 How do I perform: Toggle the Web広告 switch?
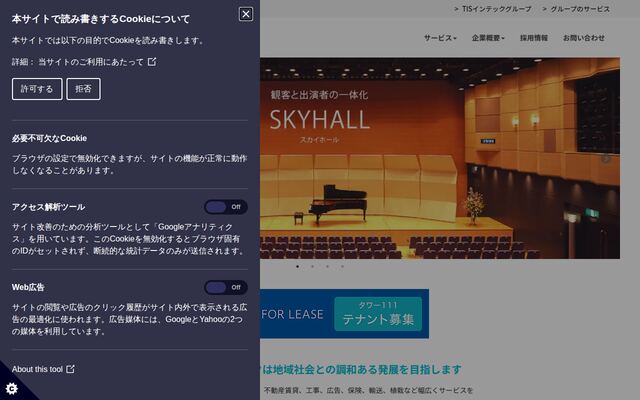(226, 287)
